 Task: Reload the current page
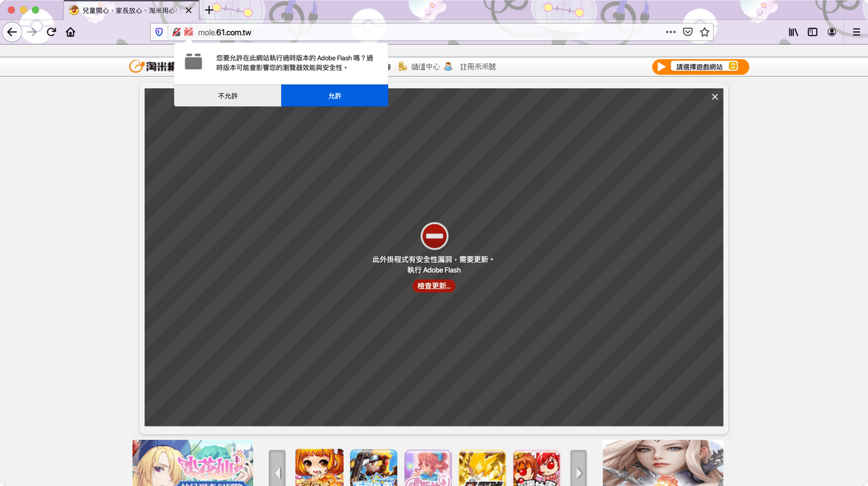(x=51, y=32)
